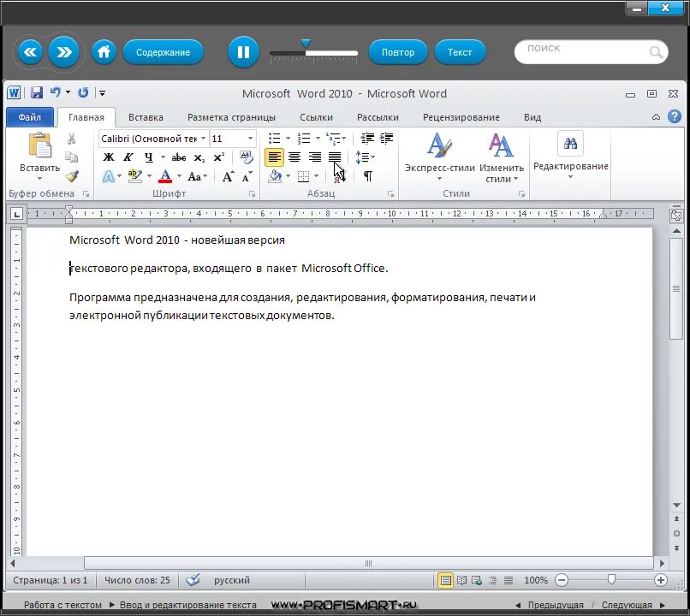Viewport: 690px width, 616px height.
Task: Toggle center alignment
Action: click(x=294, y=157)
